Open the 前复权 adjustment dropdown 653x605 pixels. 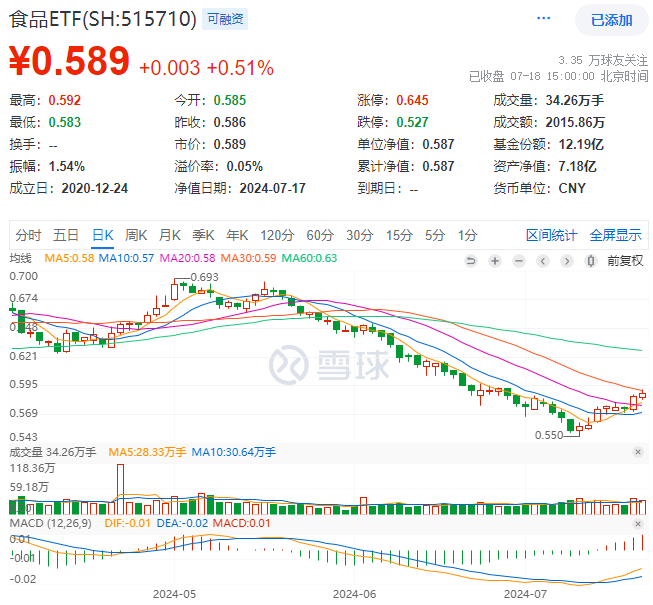625,261
